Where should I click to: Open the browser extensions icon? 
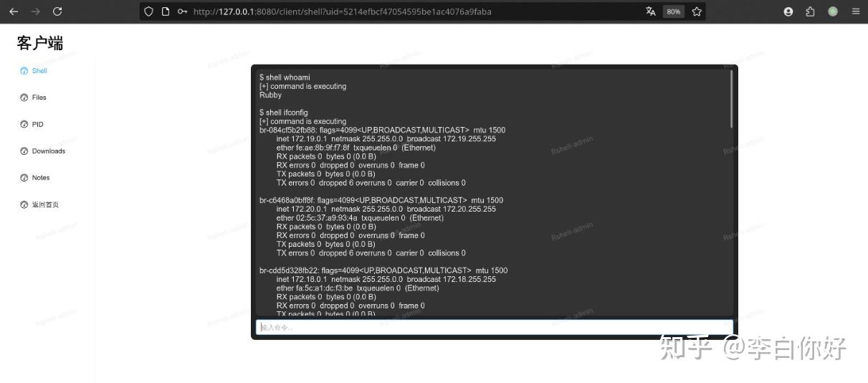tap(810, 11)
